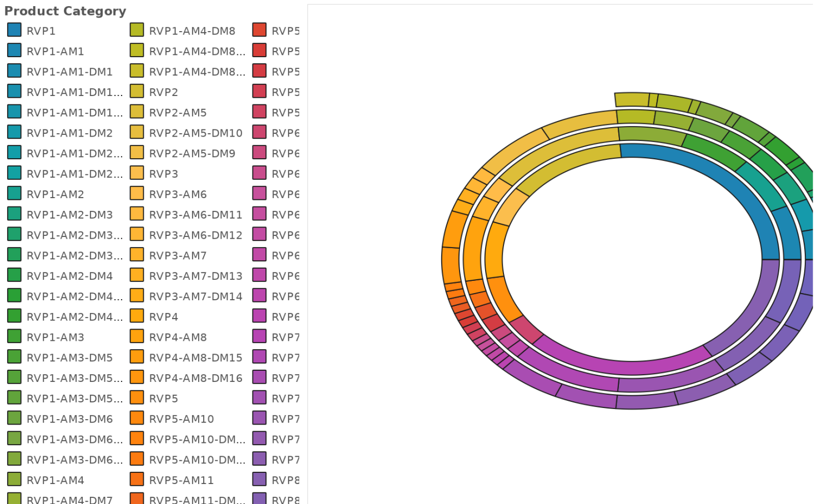Viewport: 817px width, 504px height.
Task: Select the RVP1-AM1 legend swatch
Action: click(14, 51)
